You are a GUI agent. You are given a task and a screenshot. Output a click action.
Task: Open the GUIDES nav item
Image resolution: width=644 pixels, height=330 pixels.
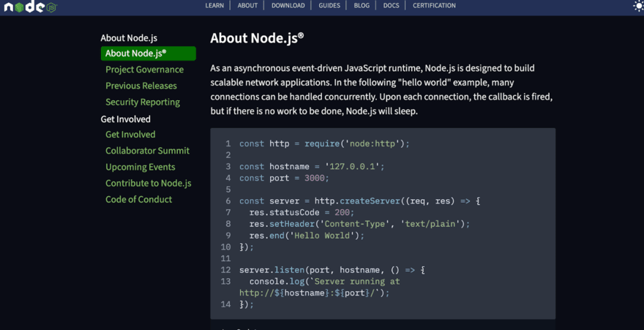(329, 5)
